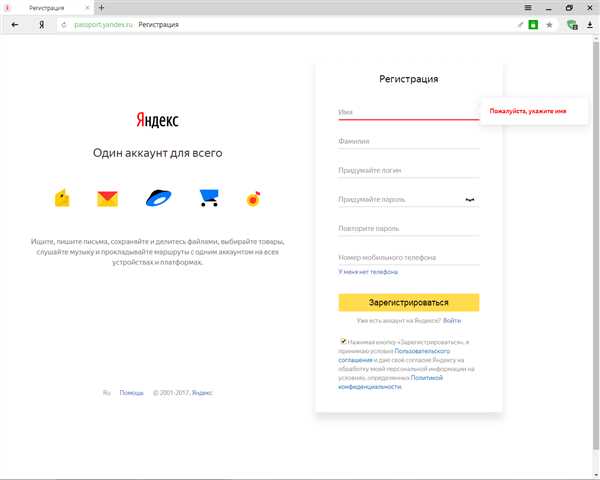This screenshot has height=480, width=600.
Task: Open the browser hamburger menu
Action: click(528, 8)
